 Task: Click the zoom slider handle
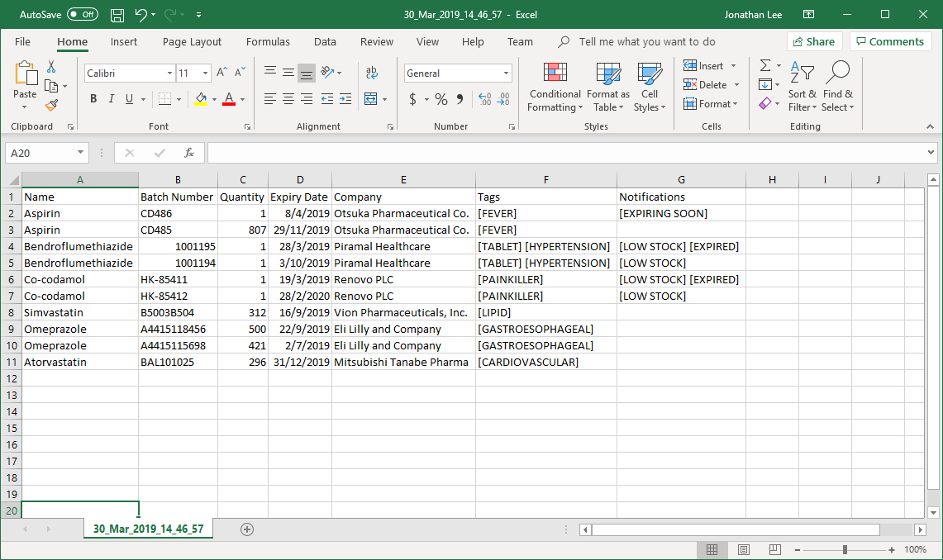pos(845,549)
